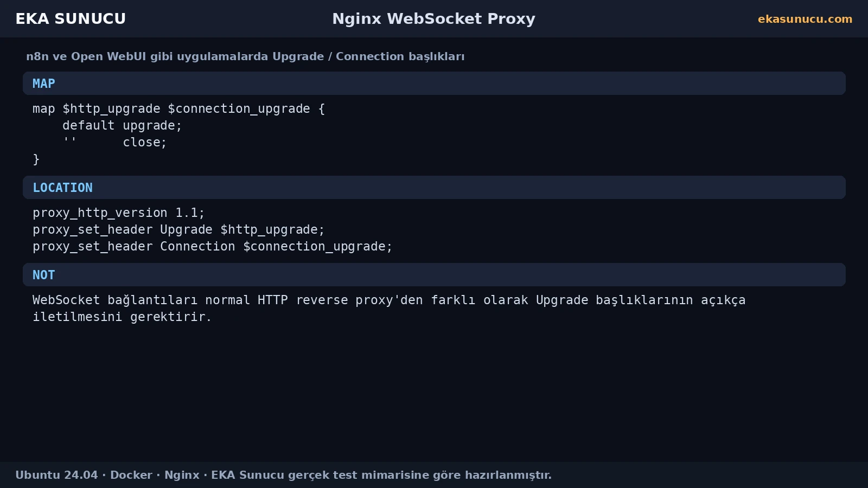Viewport: 868px width, 488px height.
Task: Click the Ubuntu 24.04 footer text
Action: tap(56, 475)
